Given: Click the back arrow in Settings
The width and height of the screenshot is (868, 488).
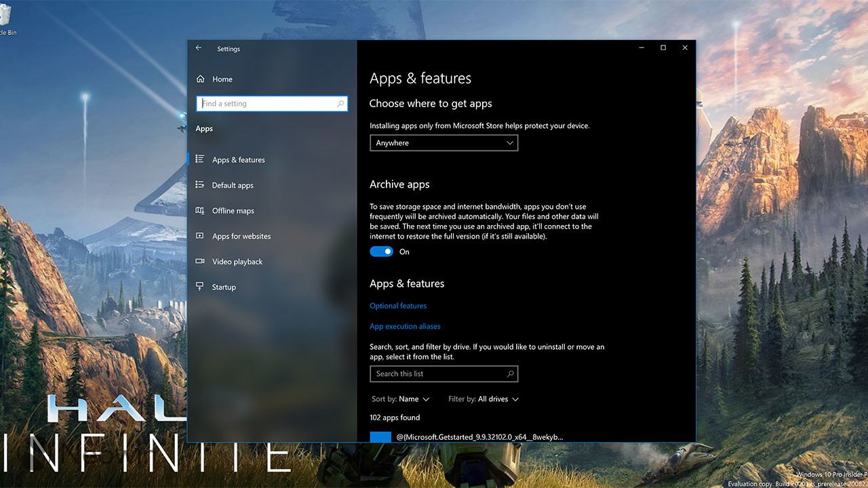Looking at the screenshot, I should 199,48.
